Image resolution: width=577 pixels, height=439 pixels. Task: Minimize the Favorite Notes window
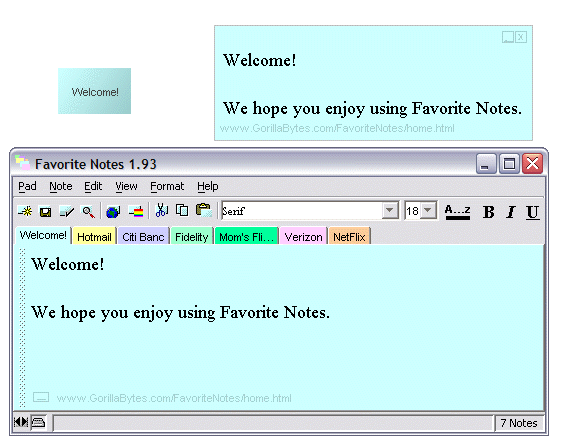tap(486, 163)
